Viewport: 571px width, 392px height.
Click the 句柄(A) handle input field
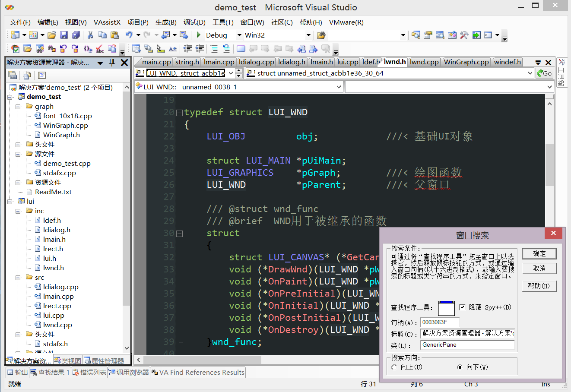point(440,322)
